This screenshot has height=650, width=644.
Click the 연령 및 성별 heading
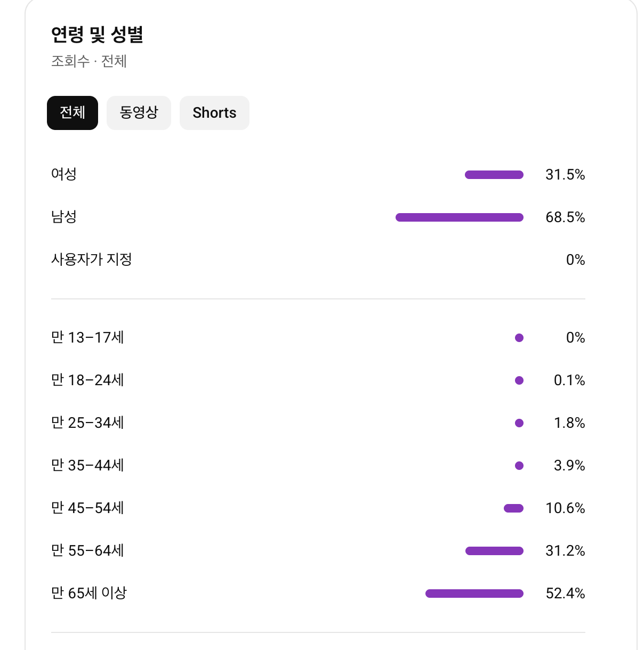[97, 35]
